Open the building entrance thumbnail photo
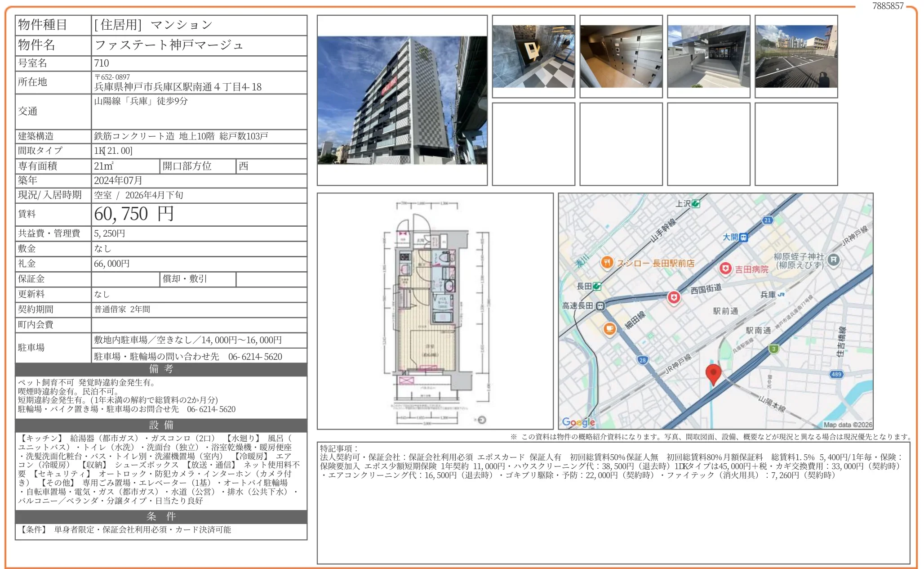The width and height of the screenshot is (924, 569). [709, 56]
